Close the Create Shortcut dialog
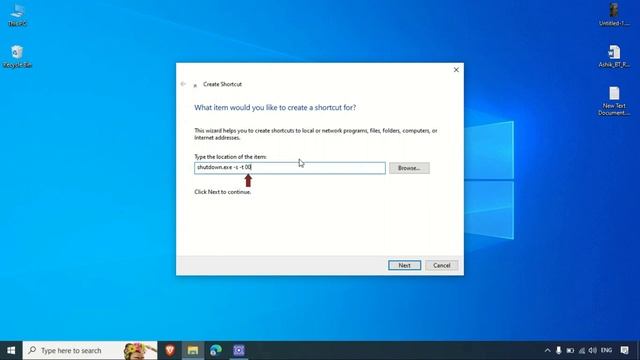 click(456, 70)
